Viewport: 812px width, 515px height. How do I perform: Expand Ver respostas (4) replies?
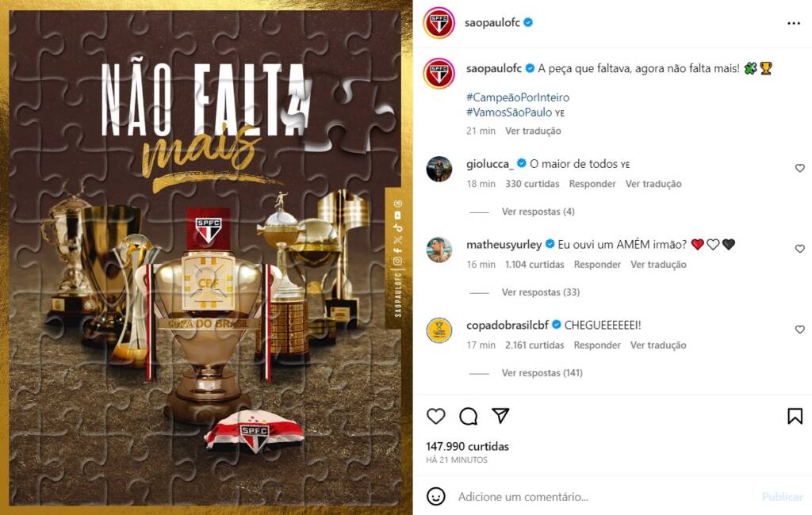538,212
